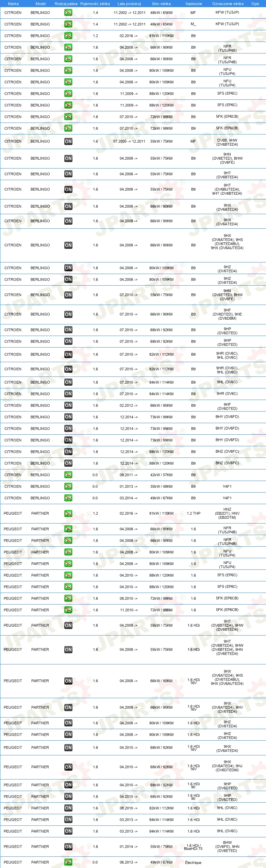Click diesel icon in 9HF (DV6DTED), 9HE row
Screen dimensions: 266x868
pos(68,314)
